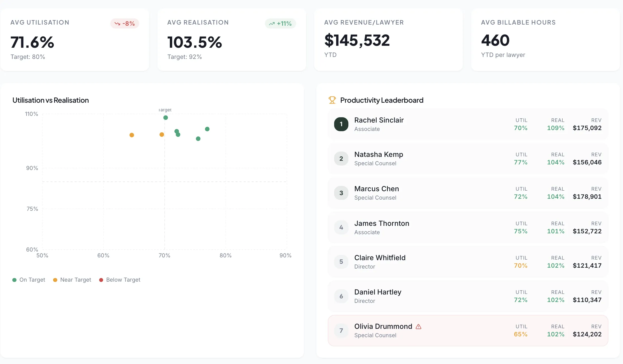Click Rachel Sinclair's $175,092 revenue value
The height and width of the screenshot is (364, 623).
(x=587, y=128)
